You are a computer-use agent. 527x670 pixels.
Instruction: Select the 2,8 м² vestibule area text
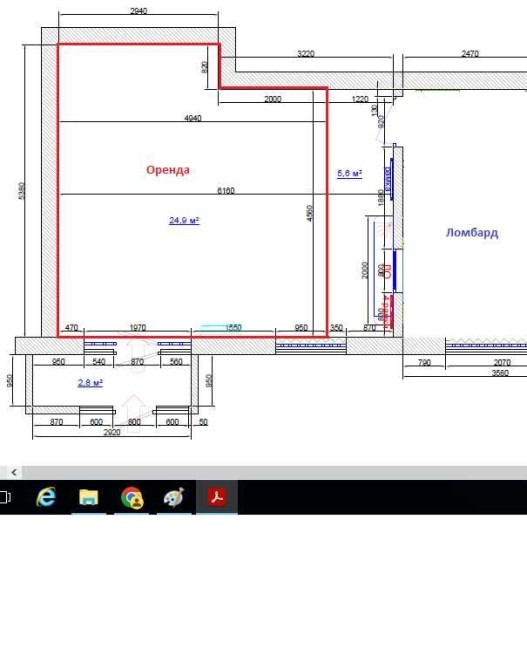click(x=90, y=382)
